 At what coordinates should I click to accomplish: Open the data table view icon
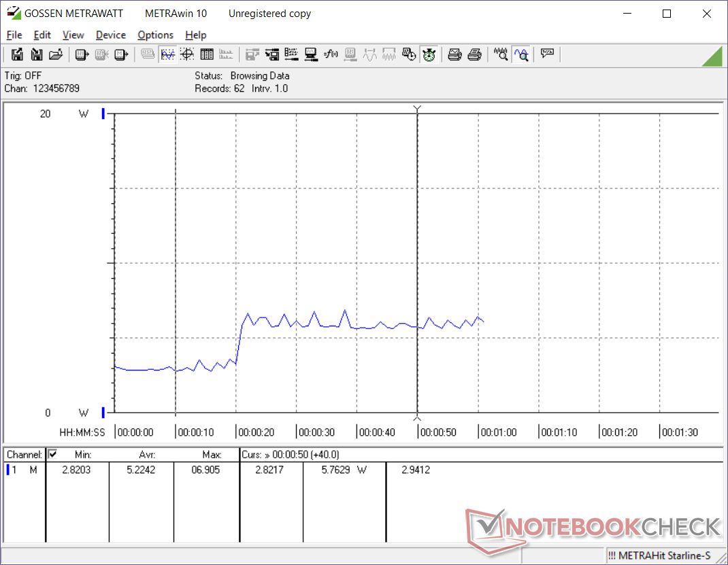(207, 55)
